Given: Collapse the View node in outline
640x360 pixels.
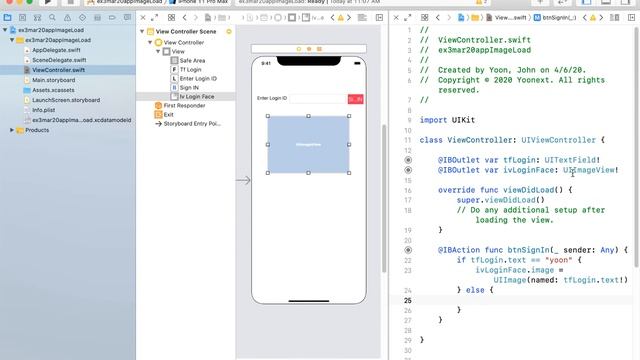Looking at the screenshot, I should pos(158,51).
